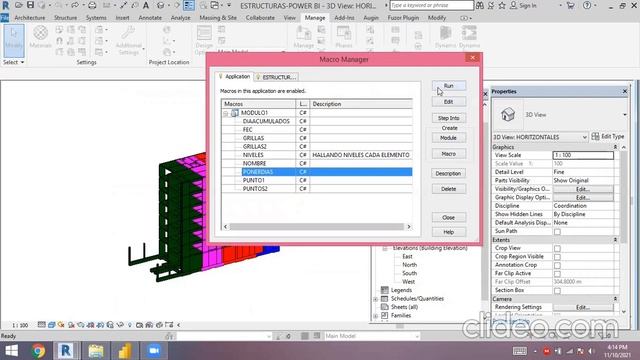Open Zoom from the taskbar

[154, 351]
